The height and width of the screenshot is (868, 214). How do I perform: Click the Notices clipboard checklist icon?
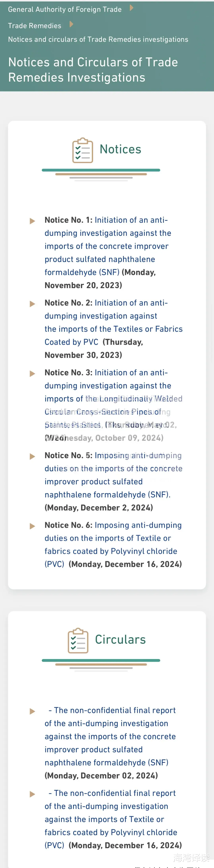pyautogui.click(x=83, y=150)
